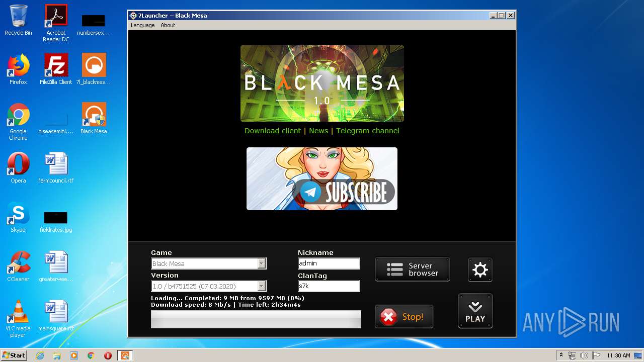Open the Language menu
This screenshot has height=362, width=644.
[x=143, y=25]
